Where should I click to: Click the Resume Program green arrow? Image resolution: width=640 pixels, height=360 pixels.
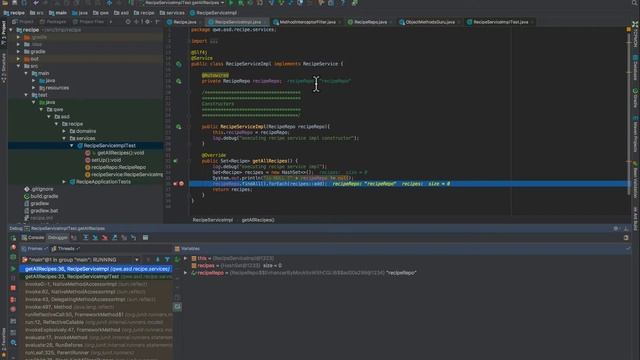coord(13,269)
